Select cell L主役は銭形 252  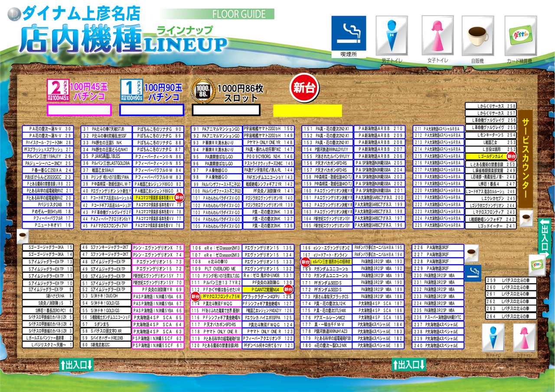coord(491,149)
